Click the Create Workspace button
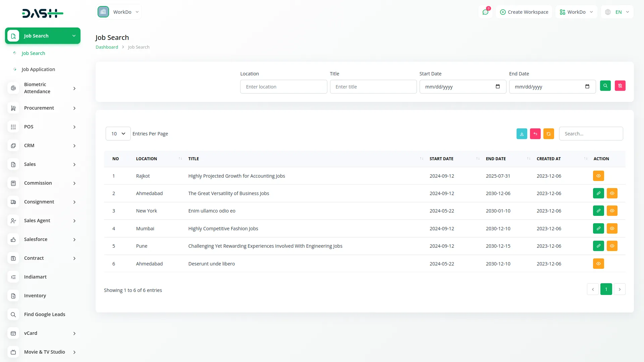Screen dimensions: 644x362 click(x=524, y=12)
